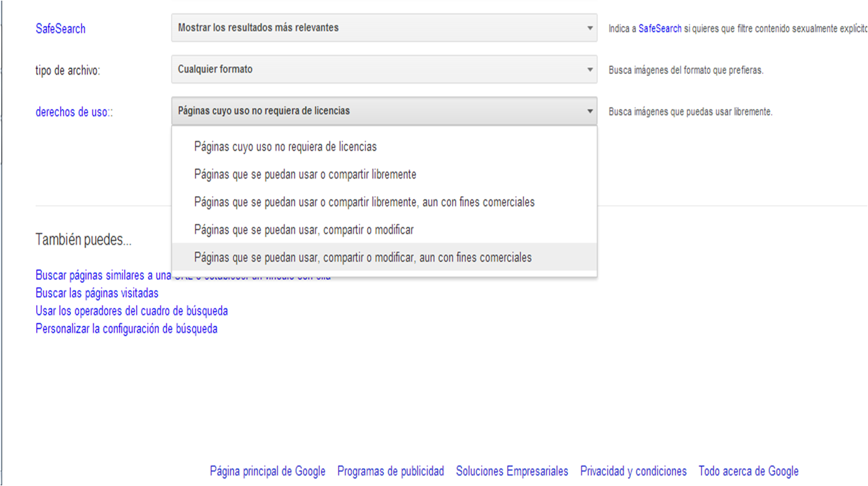The image size is (868, 486).
Task: Open 'Personalizar la configuración de búsqueda' link
Action: tap(127, 328)
